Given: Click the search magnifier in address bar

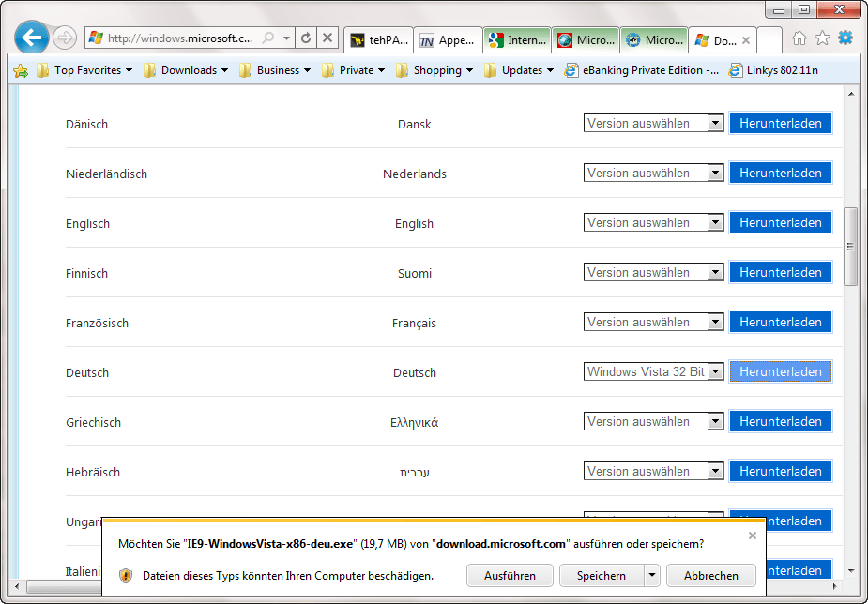Looking at the screenshot, I should click(269, 38).
